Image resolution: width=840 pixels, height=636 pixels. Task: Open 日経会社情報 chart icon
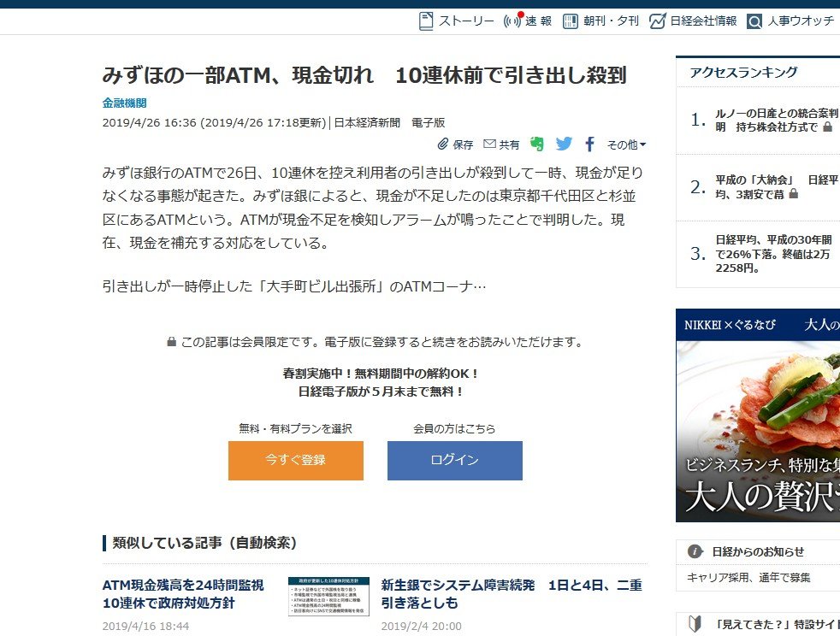click(657, 21)
